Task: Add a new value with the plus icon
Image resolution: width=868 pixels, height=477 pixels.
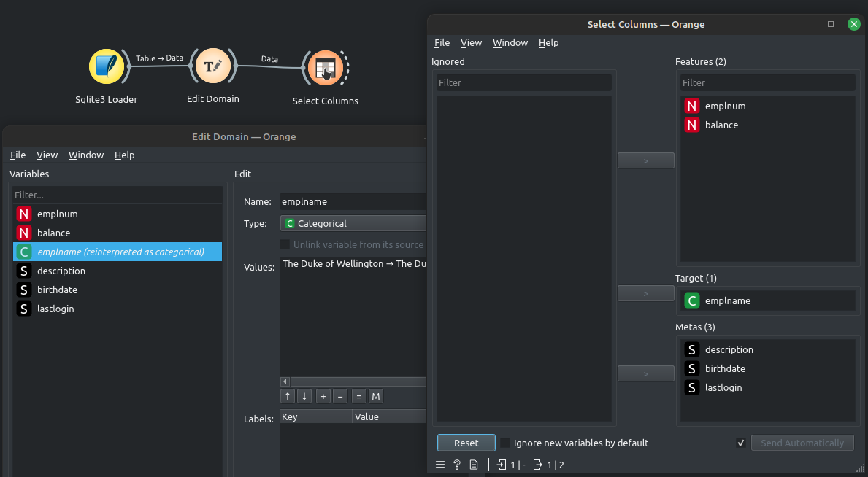Action: pyautogui.click(x=323, y=396)
